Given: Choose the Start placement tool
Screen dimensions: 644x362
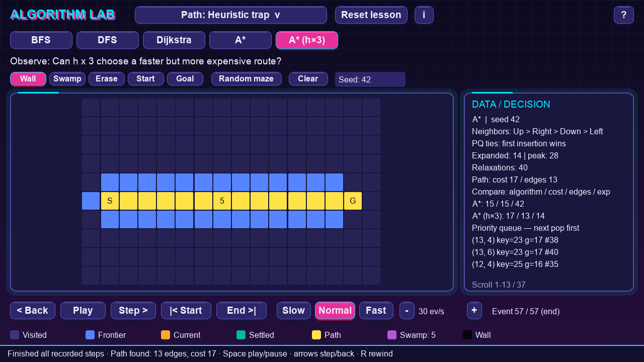Looking at the screenshot, I should coord(146,79).
